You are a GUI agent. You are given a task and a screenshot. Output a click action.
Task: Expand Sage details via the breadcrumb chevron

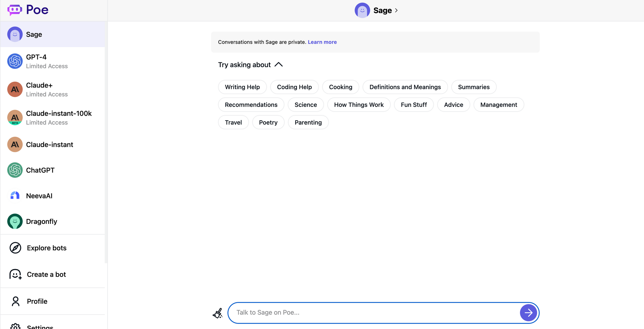(x=396, y=10)
